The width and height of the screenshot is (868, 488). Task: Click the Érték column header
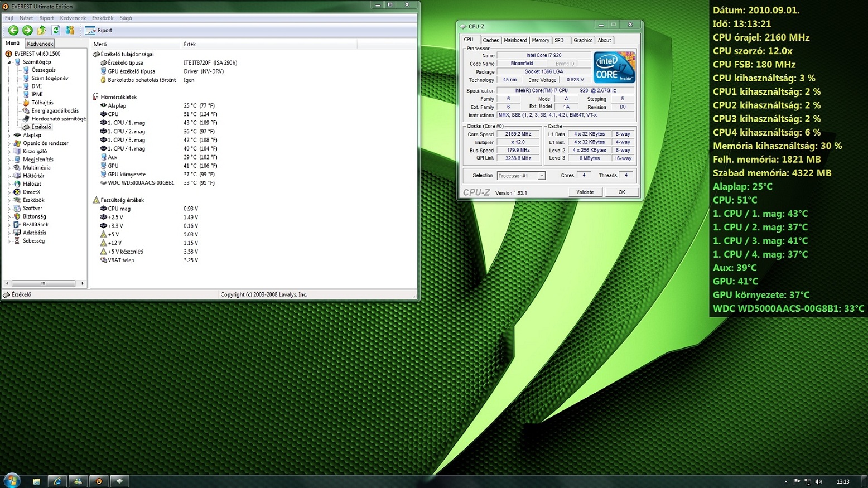[269, 44]
